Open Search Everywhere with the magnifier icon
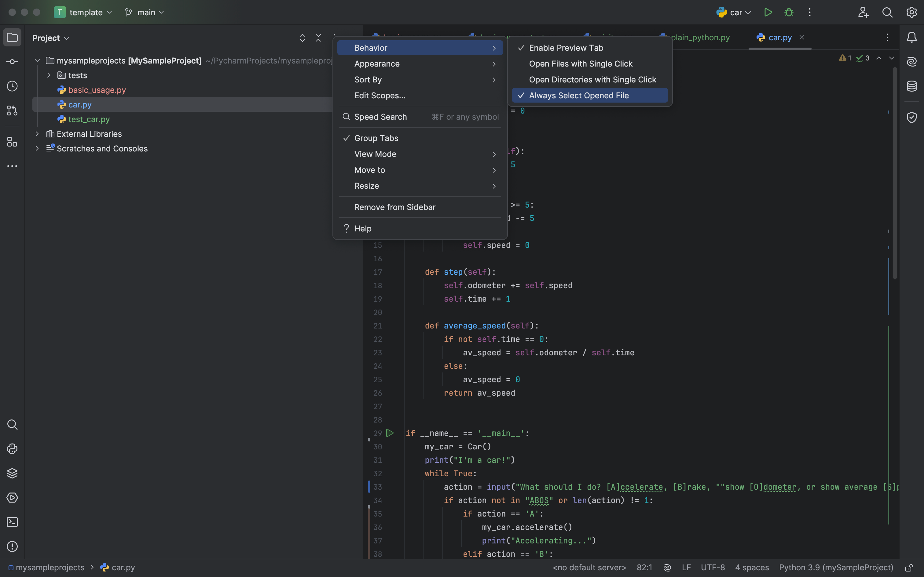The width and height of the screenshot is (924, 577). [x=887, y=12]
